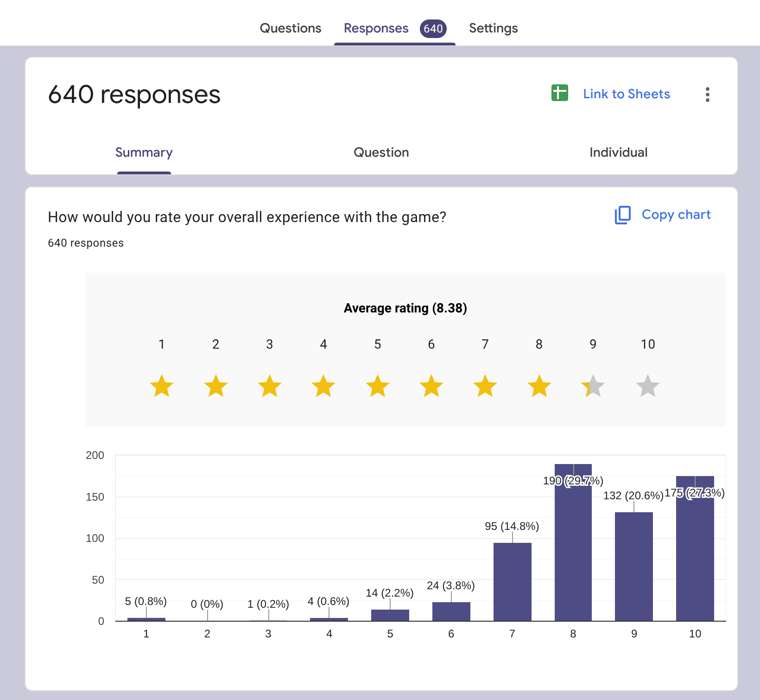This screenshot has height=700, width=760.
Task: Open the Settings tab
Action: pyautogui.click(x=493, y=28)
